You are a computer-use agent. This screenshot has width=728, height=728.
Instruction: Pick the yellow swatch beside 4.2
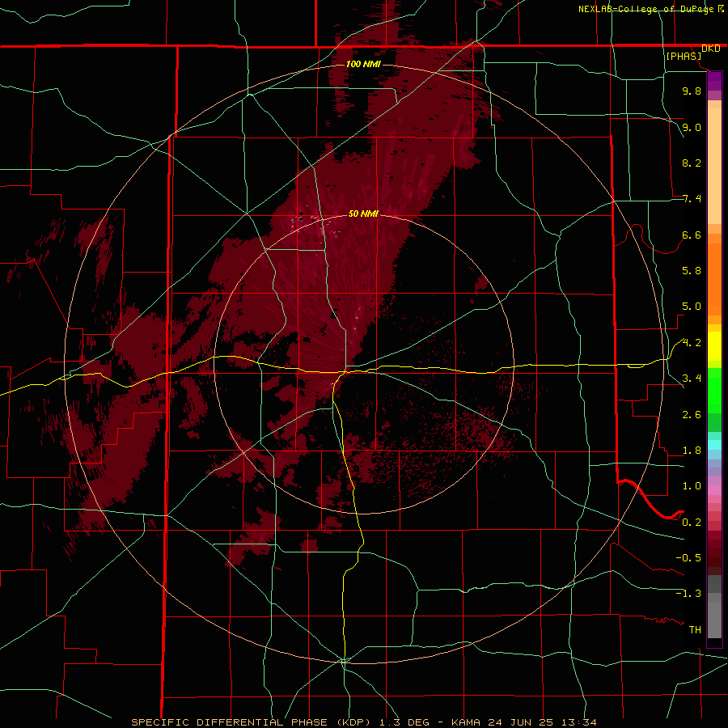pos(714,346)
